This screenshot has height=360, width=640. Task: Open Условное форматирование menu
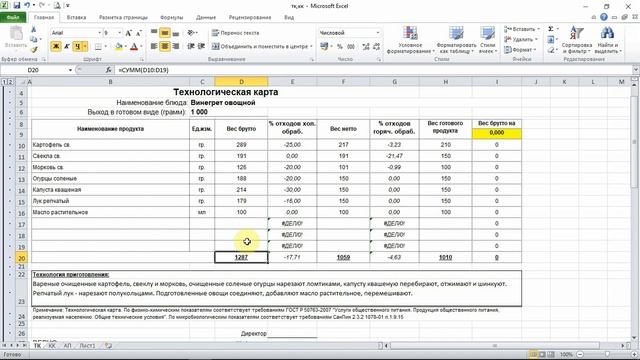pyautogui.click(x=410, y=40)
